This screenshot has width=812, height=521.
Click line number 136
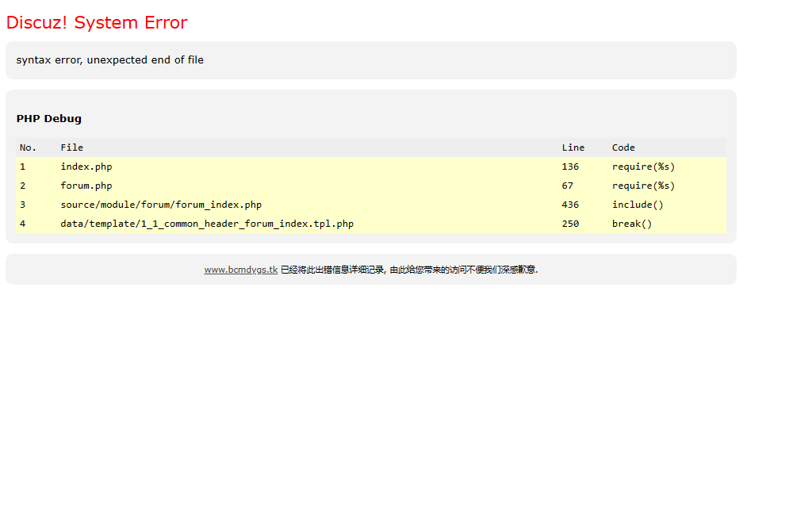(570, 167)
